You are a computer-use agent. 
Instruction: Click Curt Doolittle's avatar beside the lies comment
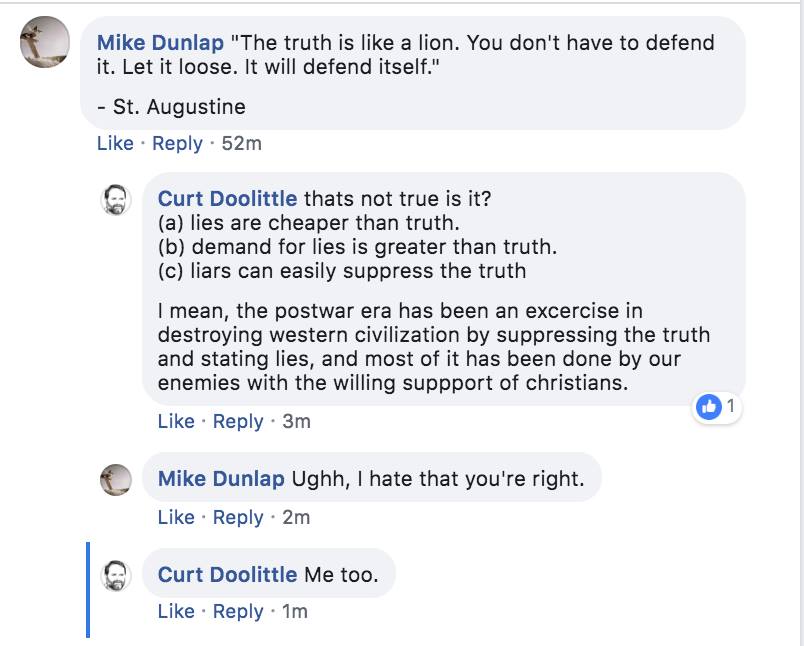(x=117, y=198)
